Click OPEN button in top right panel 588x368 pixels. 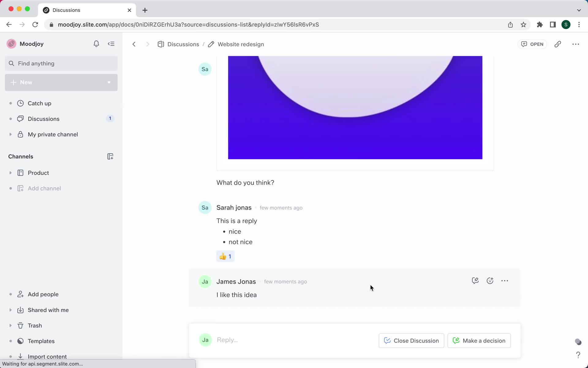tap(533, 44)
